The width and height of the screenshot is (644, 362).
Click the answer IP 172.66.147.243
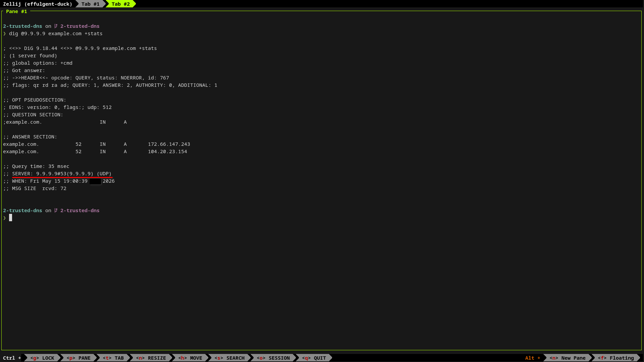tap(169, 144)
